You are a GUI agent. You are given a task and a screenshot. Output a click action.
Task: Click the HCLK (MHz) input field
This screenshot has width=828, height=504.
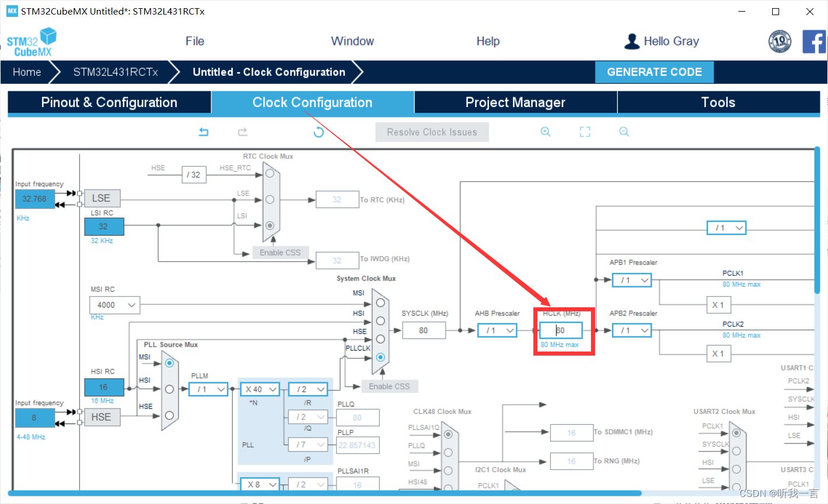(x=561, y=331)
